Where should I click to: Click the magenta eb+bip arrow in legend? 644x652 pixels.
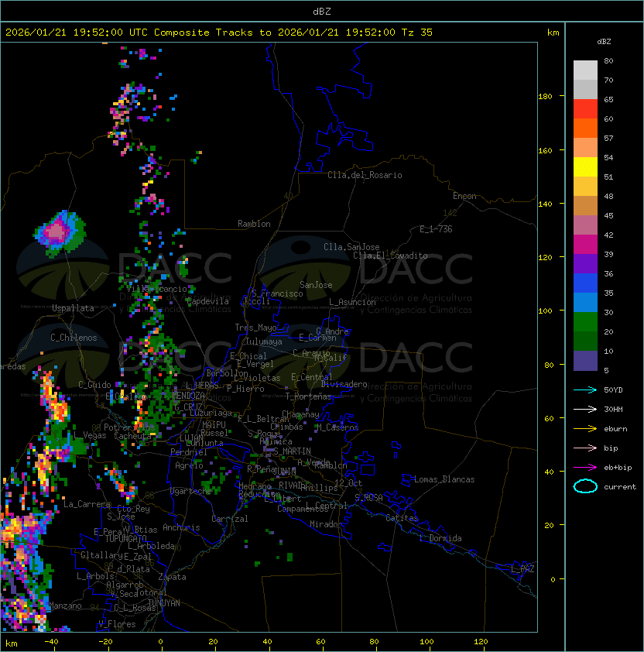click(585, 468)
